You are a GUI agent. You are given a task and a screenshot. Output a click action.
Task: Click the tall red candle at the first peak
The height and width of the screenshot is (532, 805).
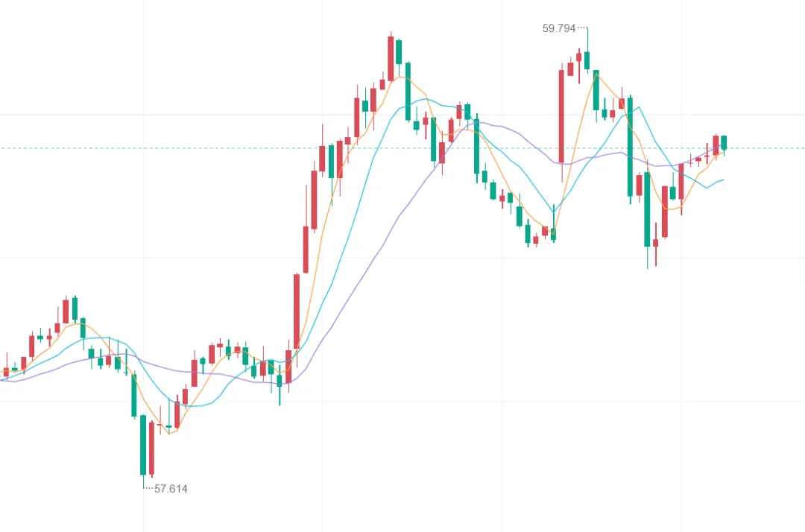[390, 58]
